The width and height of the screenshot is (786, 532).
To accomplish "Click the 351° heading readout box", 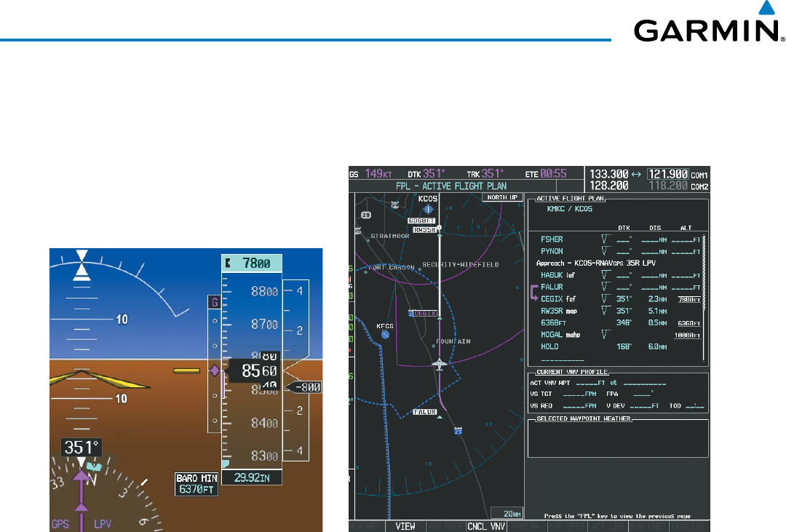I will (82, 448).
